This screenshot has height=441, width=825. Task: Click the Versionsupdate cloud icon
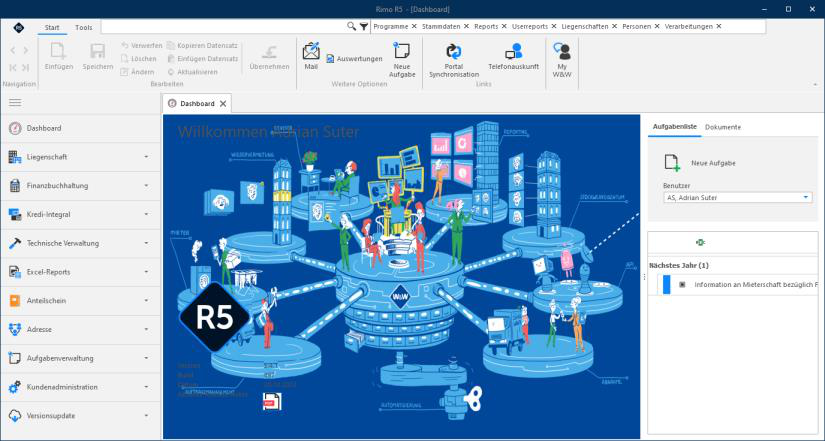click(x=15, y=416)
